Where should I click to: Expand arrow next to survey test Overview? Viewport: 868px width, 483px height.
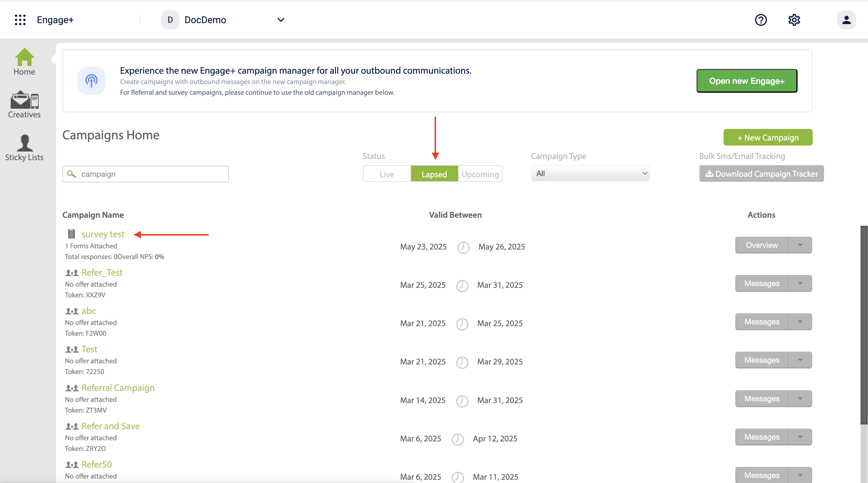(x=800, y=245)
